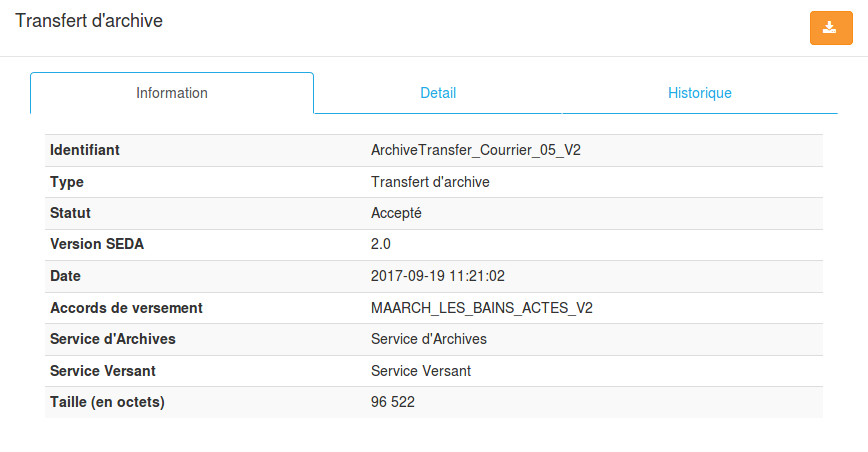Click the Version SEDA row label
The width and height of the screenshot is (868, 452).
[97, 244]
